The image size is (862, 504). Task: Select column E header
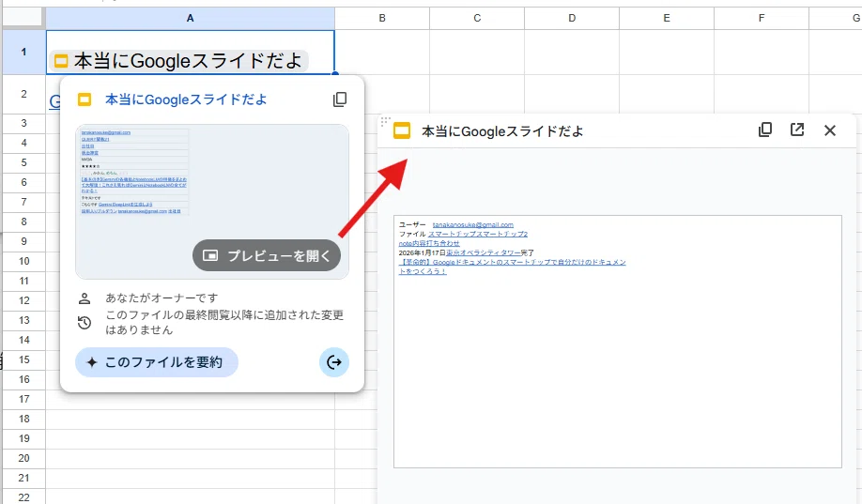click(x=667, y=18)
